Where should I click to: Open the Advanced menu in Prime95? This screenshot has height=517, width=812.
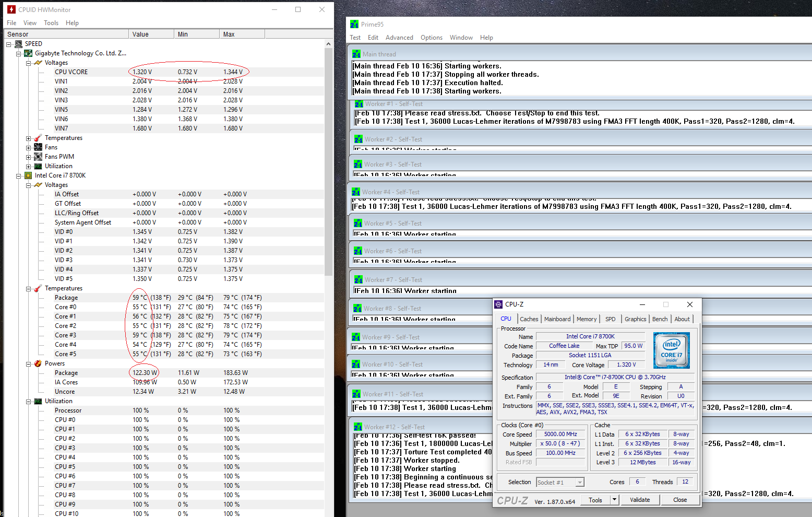(399, 38)
